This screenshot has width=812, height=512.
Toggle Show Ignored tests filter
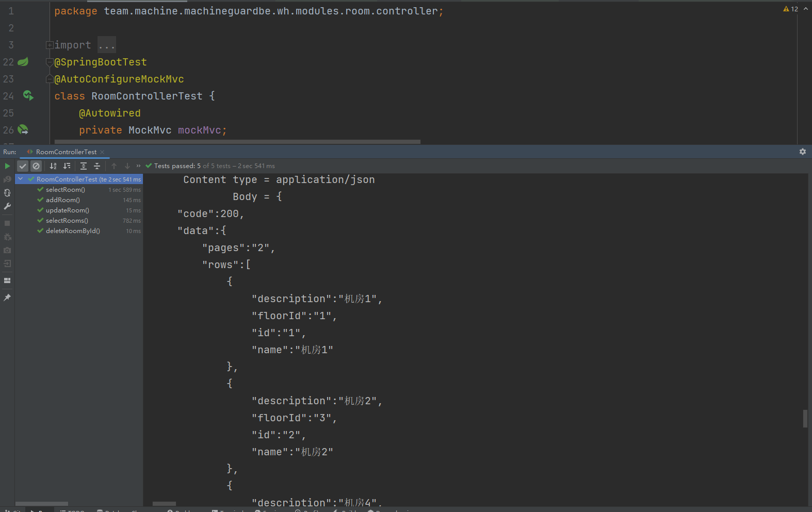click(x=36, y=166)
